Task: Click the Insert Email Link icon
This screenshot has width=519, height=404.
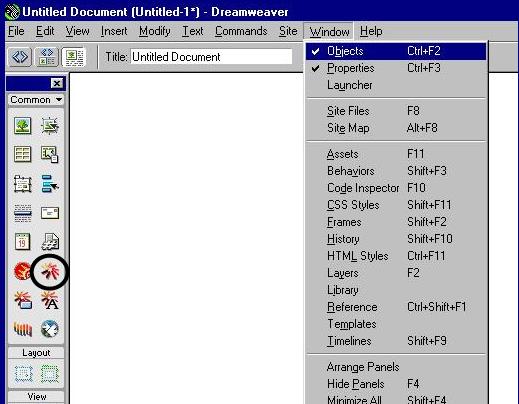Action: pos(50,213)
